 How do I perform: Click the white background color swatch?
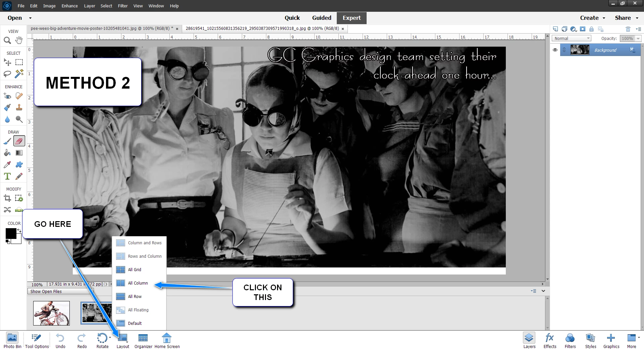click(18, 241)
